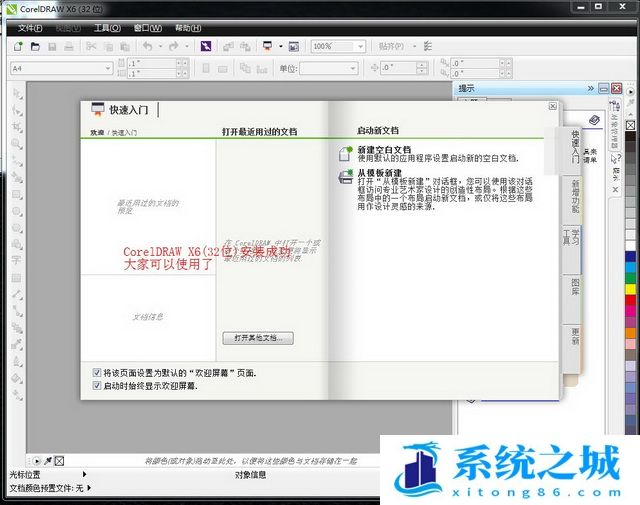Click the New from template link
The height and width of the screenshot is (505, 640).
(x=380, y=173)
